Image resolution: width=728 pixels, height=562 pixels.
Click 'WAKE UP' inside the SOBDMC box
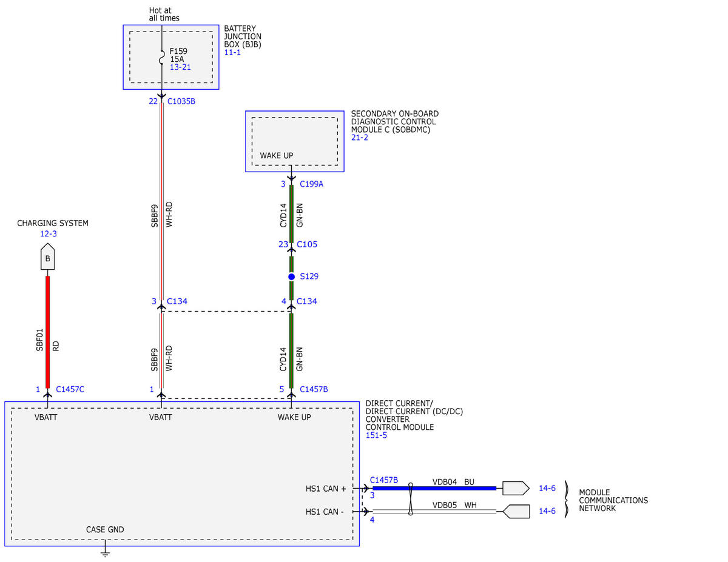[277, 156]
